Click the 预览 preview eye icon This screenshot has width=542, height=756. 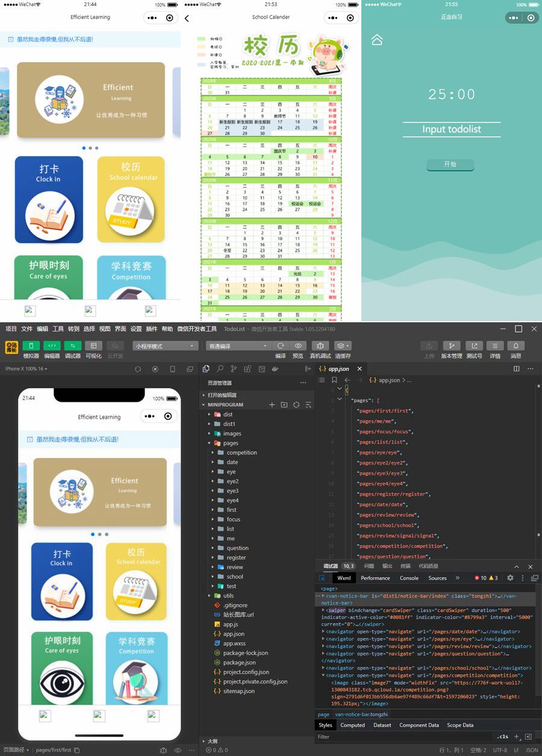(x=298, y=346)
